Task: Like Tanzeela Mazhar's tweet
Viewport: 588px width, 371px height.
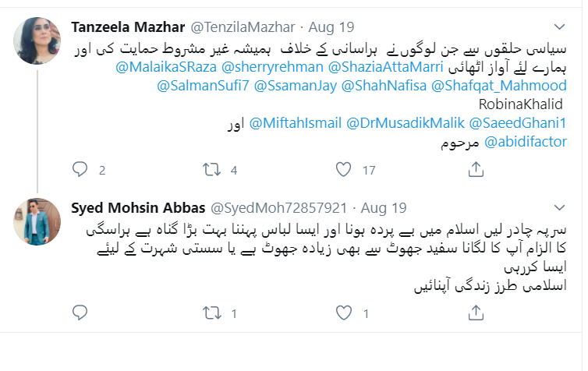Action: [x=343, y=170]
